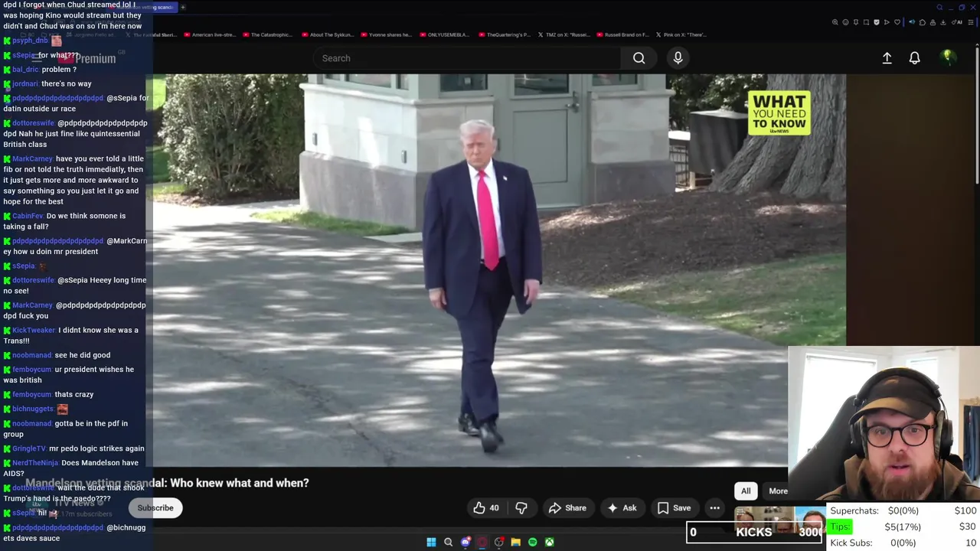Activate voice search microphone icon

coord(678,58)
